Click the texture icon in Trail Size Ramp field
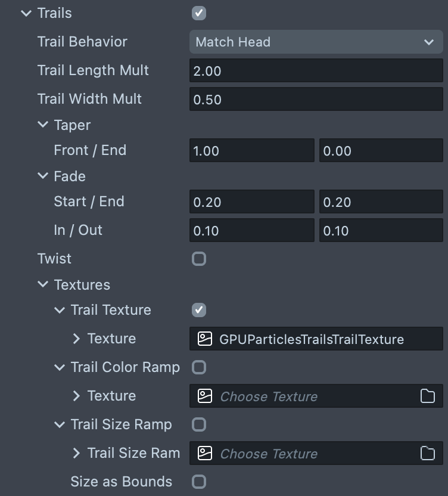 click(x=205, y=454)
